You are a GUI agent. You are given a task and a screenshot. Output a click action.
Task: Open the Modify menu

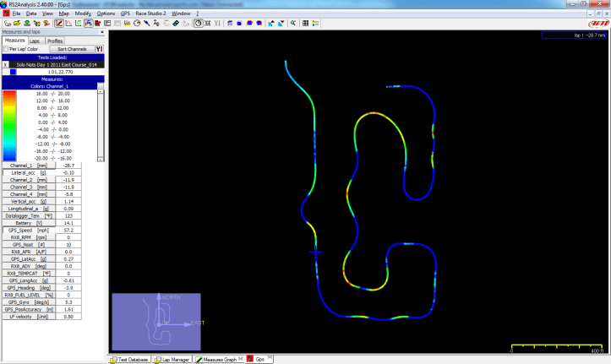pyautogui.click(x=83, y=14)
